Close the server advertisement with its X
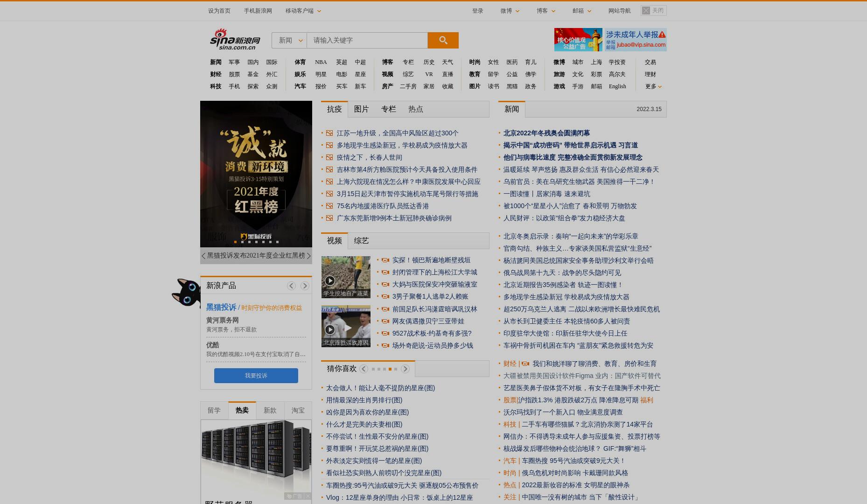The width and height of the screenshot is (867, 504). point(308,496)
